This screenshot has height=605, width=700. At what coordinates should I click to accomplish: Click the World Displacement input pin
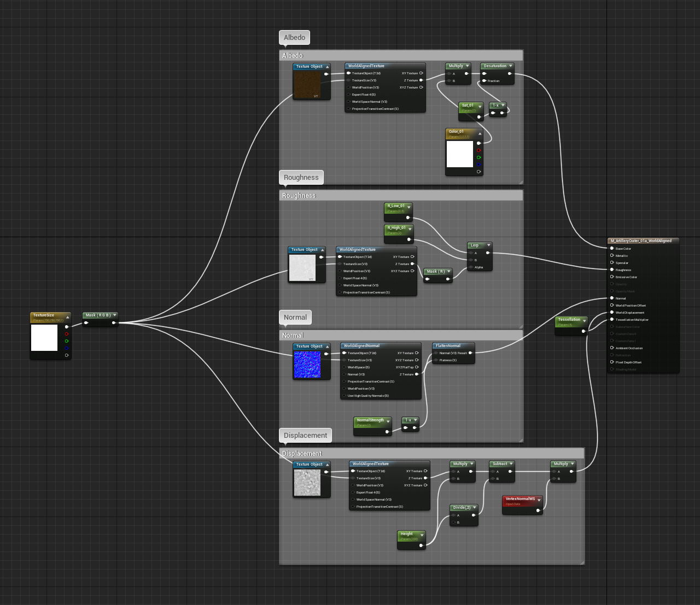tap(612, 312)
